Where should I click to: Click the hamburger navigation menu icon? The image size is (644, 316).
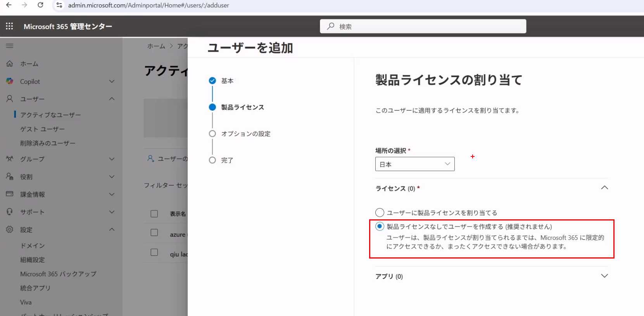[x=10, y=46]
